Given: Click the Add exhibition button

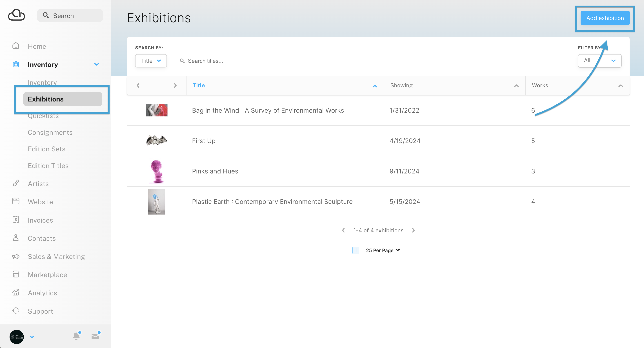Looking at the screenshot, I should 605,18.
